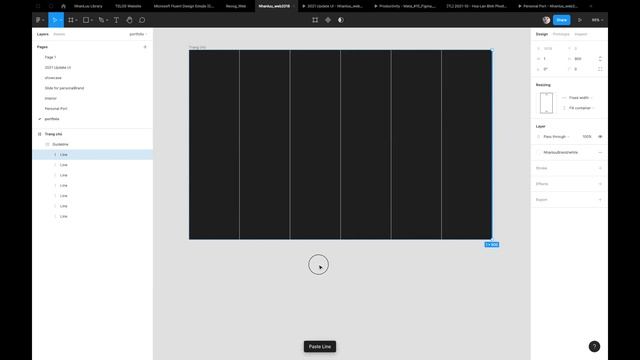640x360 pixels.
Task: Toggle layer visibility eye icon
Action: click(600, 137)
